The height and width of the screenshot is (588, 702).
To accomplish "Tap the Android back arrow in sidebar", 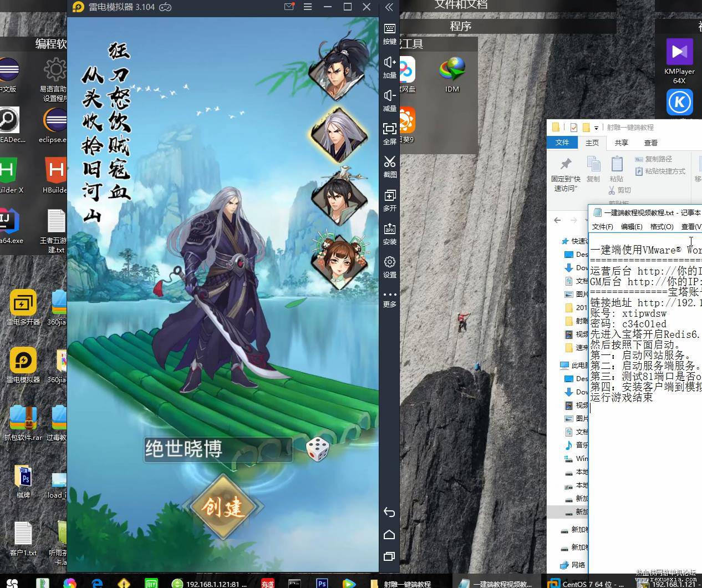I will [389, 512].
